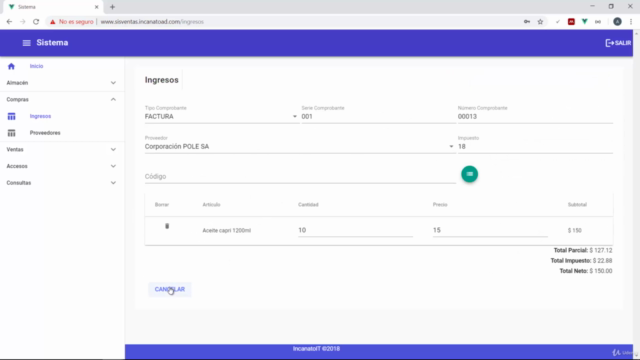Click the Aceite capri 1200ml article text

pos(227,231)
